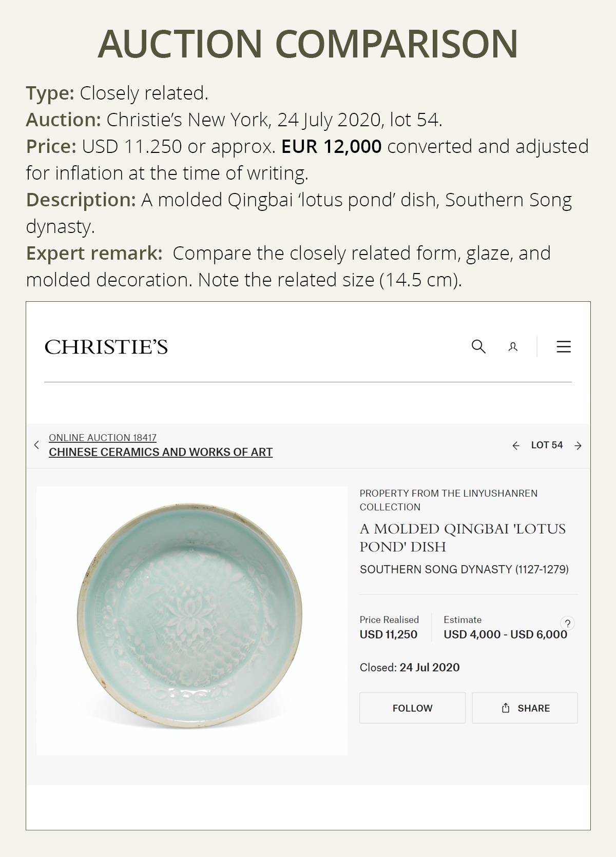This screenshot has width=616, height=857.
Task: Go to the previous lot arrow
Action: pyautogui.click(x=516, y=445)
